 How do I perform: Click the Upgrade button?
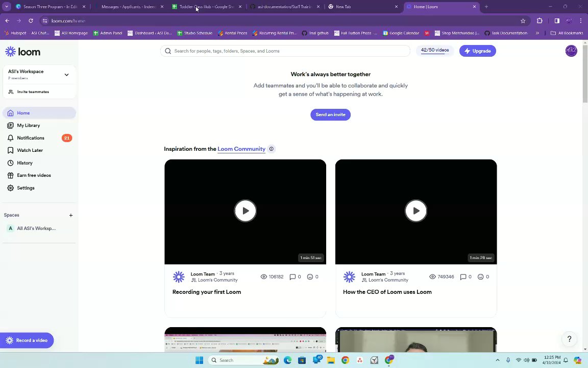[477, 51]
